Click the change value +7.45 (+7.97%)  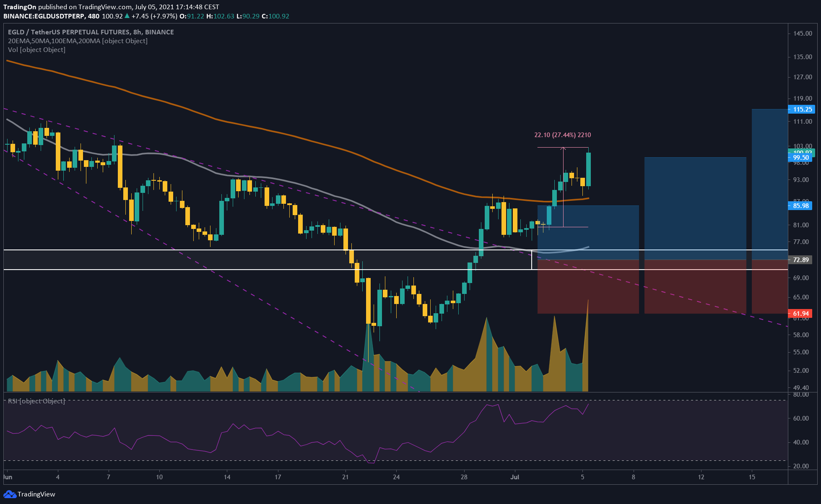coord(154,16)
